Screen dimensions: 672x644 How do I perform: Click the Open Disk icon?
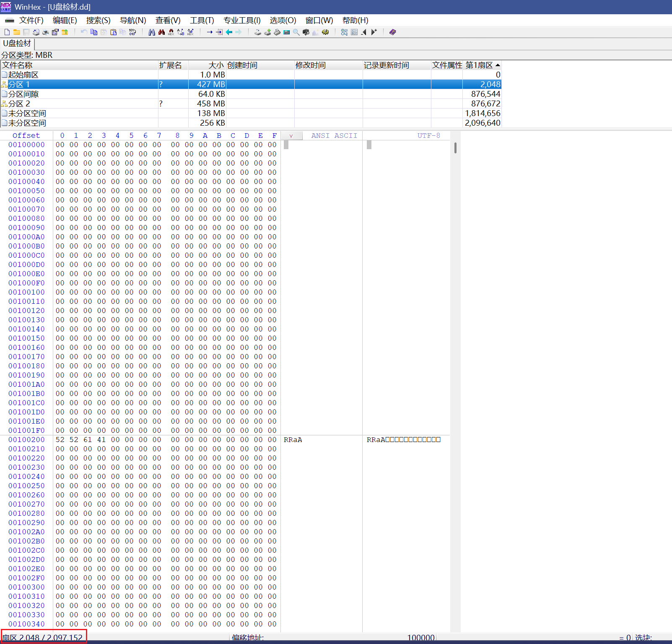(258, 32)
